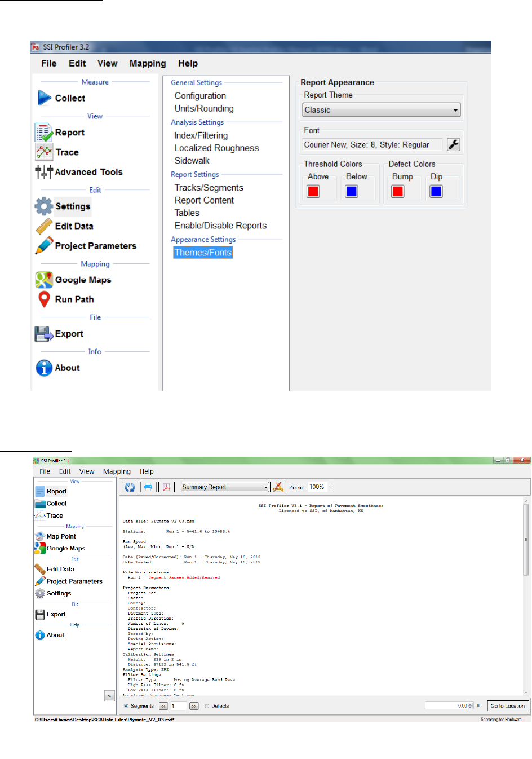Print the report from Profiler 3.1 toolbar
The image size is (532, 759).
point(148,487)
